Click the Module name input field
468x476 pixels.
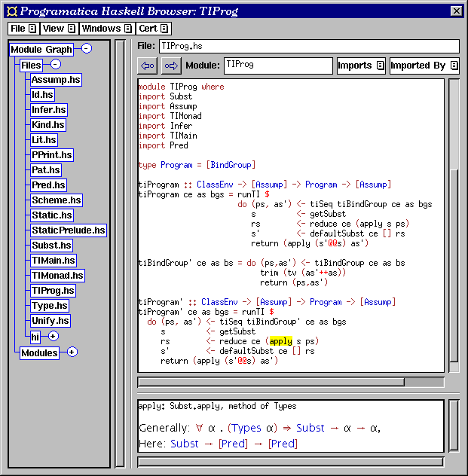click(x=278, y=66)
